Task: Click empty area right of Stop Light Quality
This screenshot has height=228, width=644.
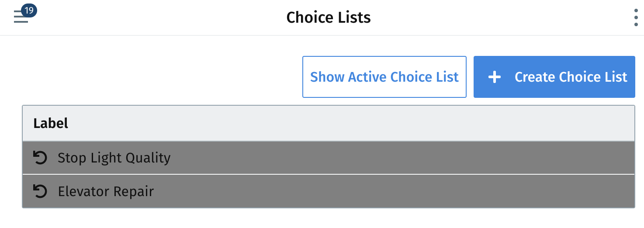Action: [x=402, y=158]
